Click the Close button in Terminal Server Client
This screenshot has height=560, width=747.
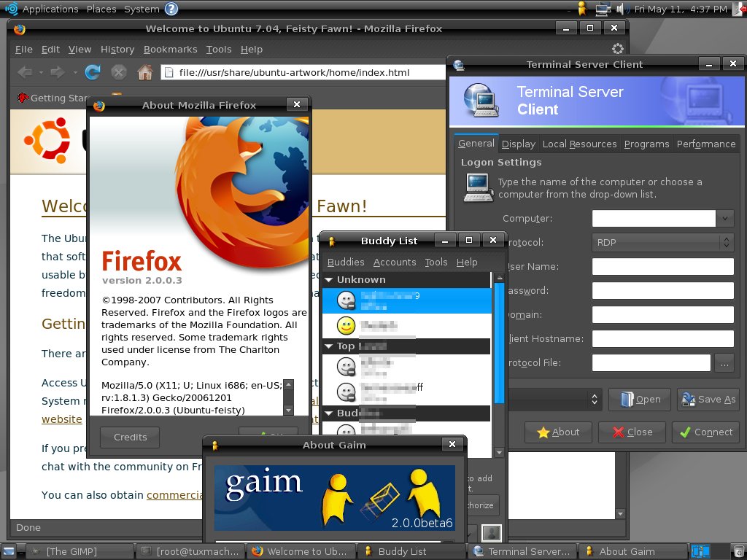point(632,432)
